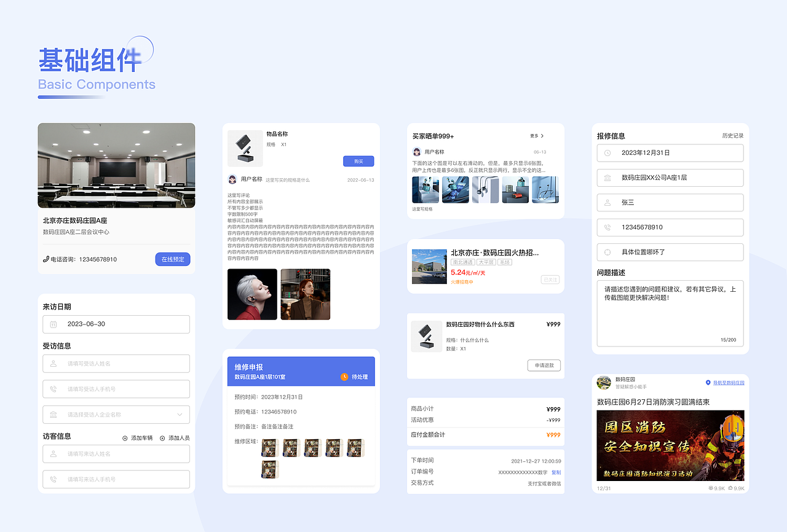Click the location pin icon beside 导航至数码庄园
Image resolution: width=787 pixels, height=532 pixels.
click(x=708, y=382)
